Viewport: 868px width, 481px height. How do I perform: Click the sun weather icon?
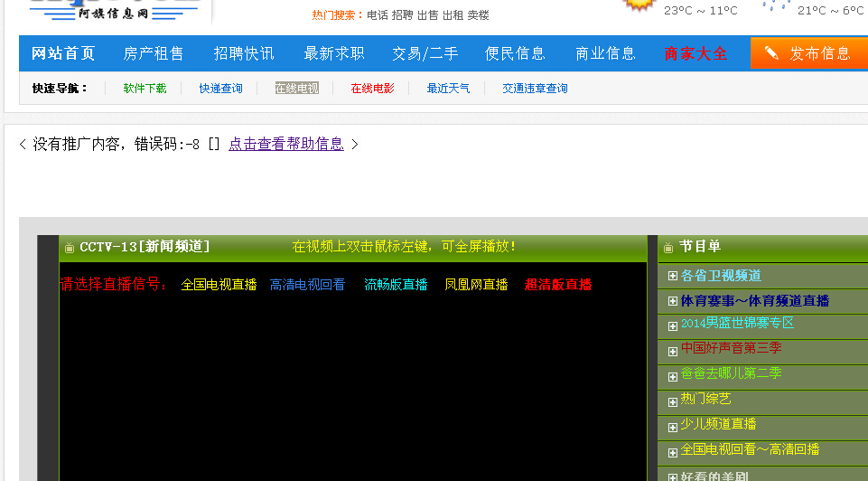tap(639, 5)
